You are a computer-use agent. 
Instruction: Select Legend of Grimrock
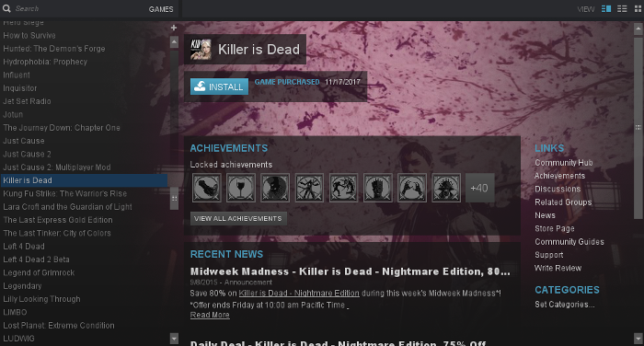point(39,272)
